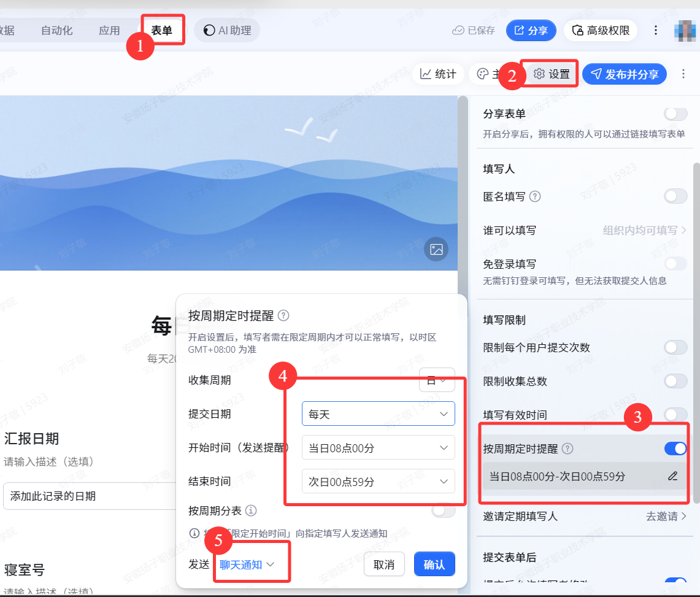Toggle 限制收集总数 switch
This screenshot has width=700, height=597.
[675, 381]
